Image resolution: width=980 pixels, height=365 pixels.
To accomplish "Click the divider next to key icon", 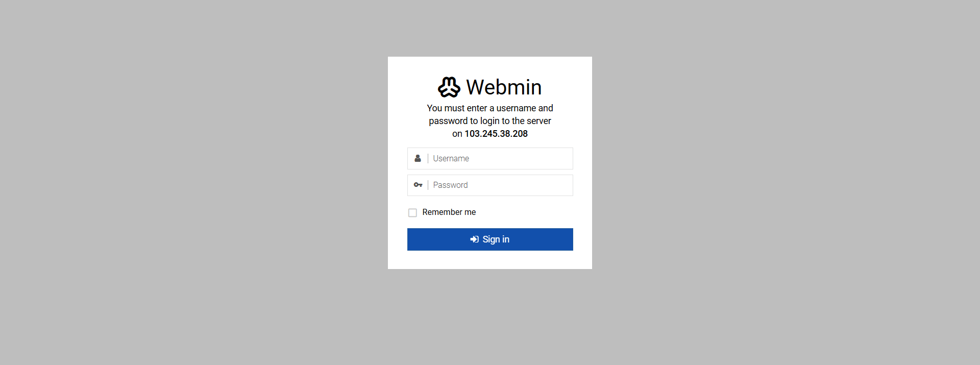I will click(x=428, y=185).
